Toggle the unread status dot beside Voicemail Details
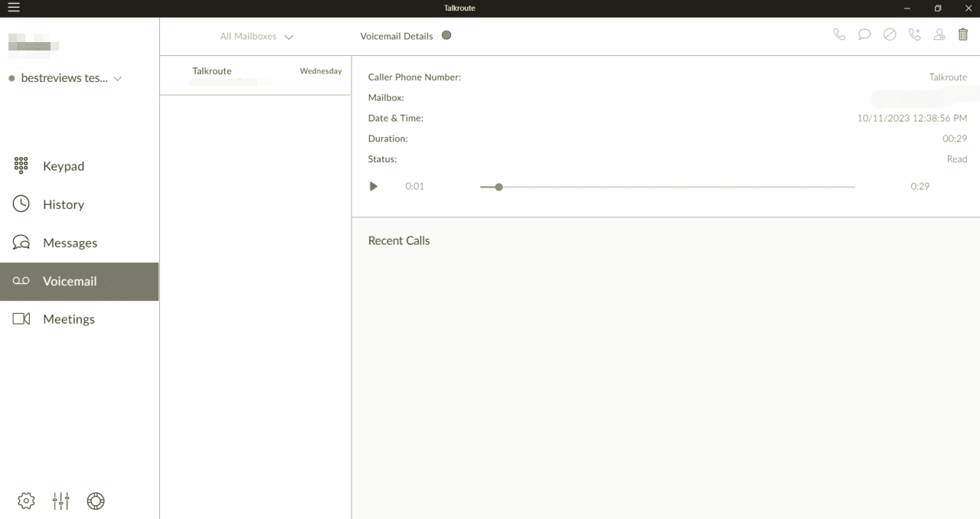980x519 pixels. [x=446, y=35]
